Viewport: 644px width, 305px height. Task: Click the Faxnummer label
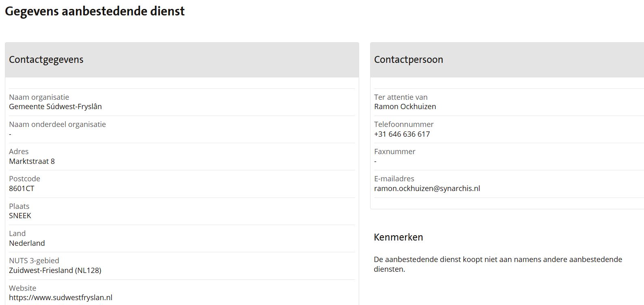394,151
